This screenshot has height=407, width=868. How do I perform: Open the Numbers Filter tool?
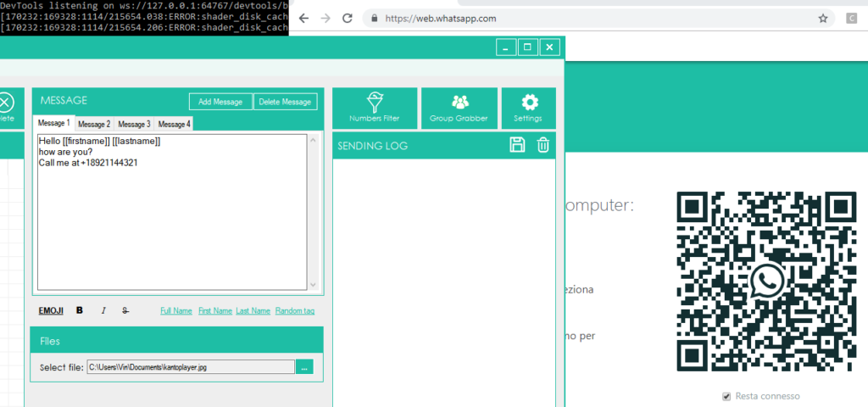pyautogui.click(x=374, y=109)
